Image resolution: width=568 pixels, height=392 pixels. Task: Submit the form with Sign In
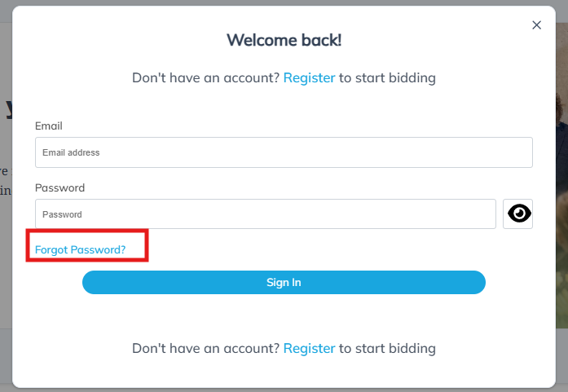pos(284,282)
